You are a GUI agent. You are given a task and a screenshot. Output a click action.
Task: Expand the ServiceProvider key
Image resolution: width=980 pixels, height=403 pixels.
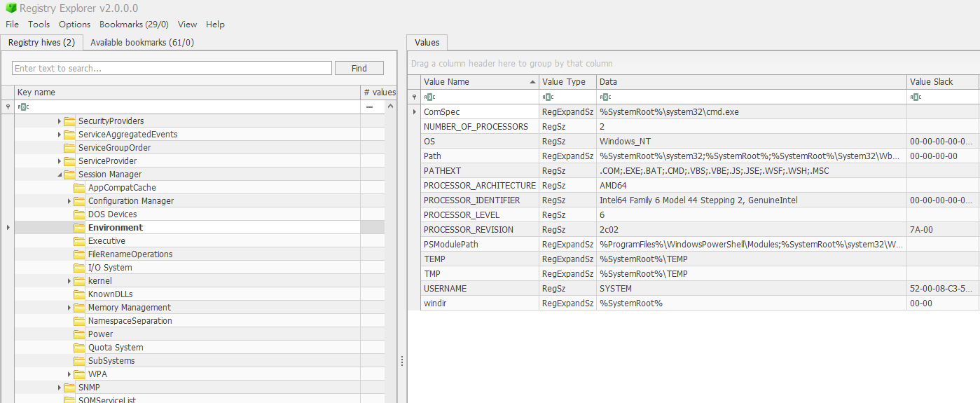[60, 161]
